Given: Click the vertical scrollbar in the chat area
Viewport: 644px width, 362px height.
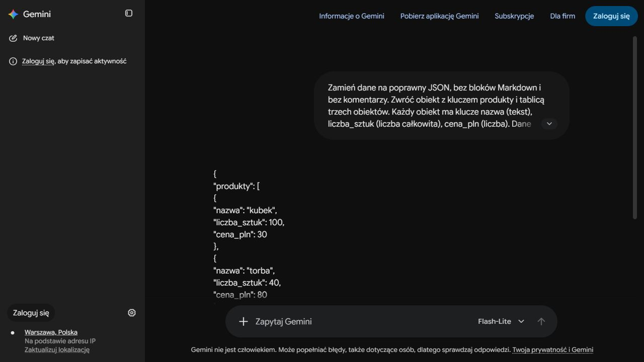Looking at the screenshot, I should coord(635,128).
